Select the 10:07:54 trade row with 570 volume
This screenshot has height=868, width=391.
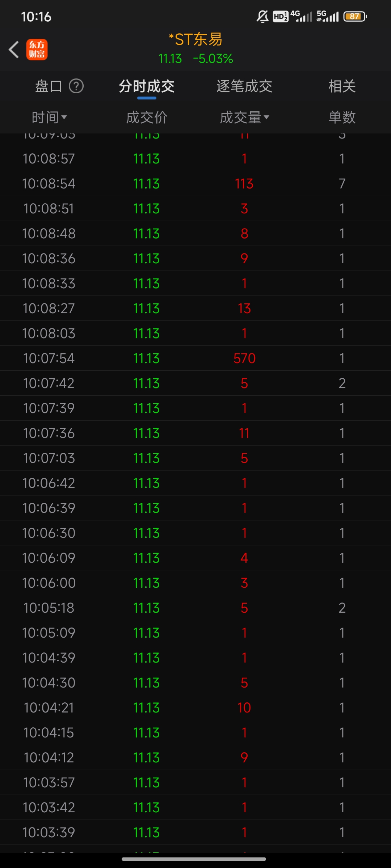tap(195, 358)
